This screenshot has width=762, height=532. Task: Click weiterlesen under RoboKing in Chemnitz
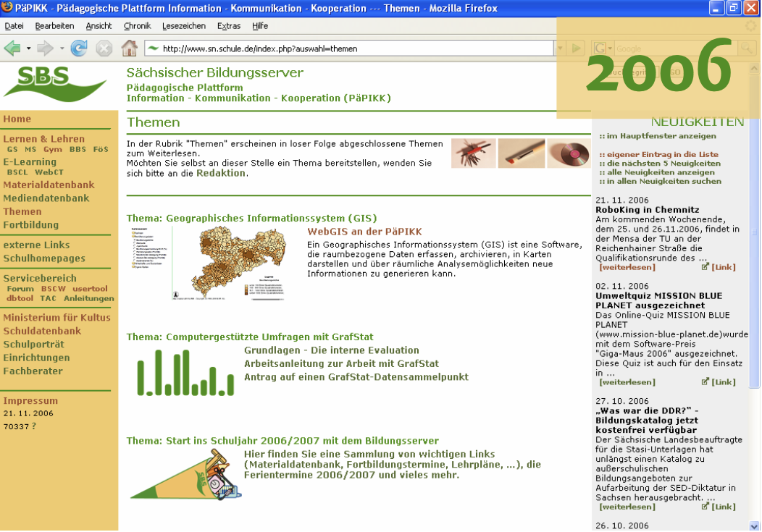click(x=627, y=267)
